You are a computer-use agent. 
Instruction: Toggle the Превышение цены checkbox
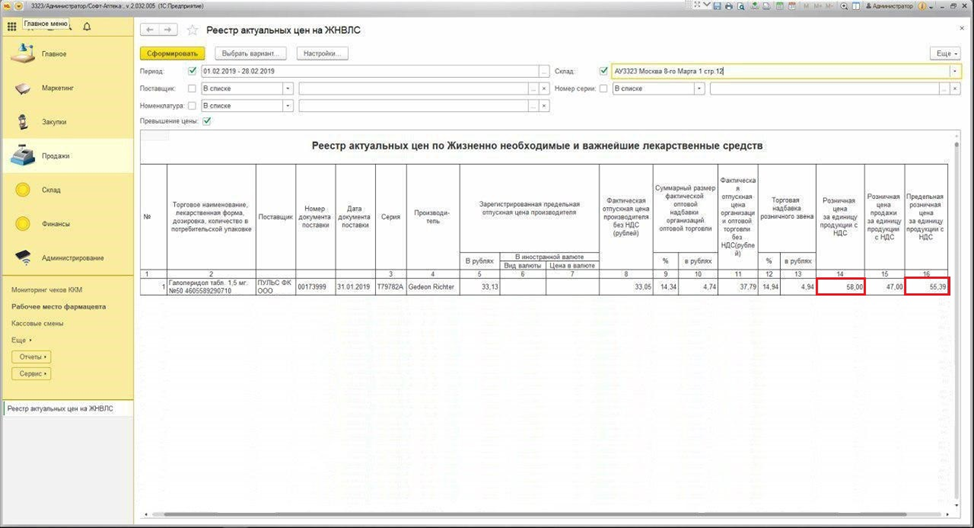pyautogui.click(x=207, y=121)
